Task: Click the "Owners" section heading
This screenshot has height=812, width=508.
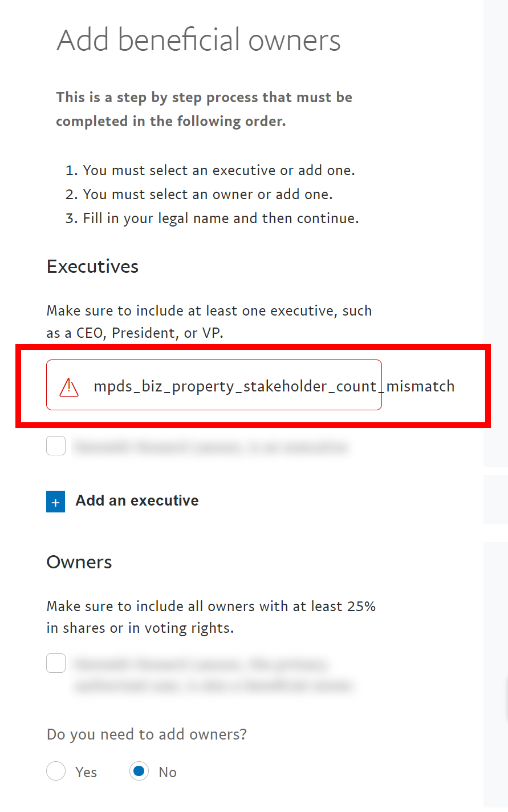Action: pyautogui.click(x=79, y=562)
